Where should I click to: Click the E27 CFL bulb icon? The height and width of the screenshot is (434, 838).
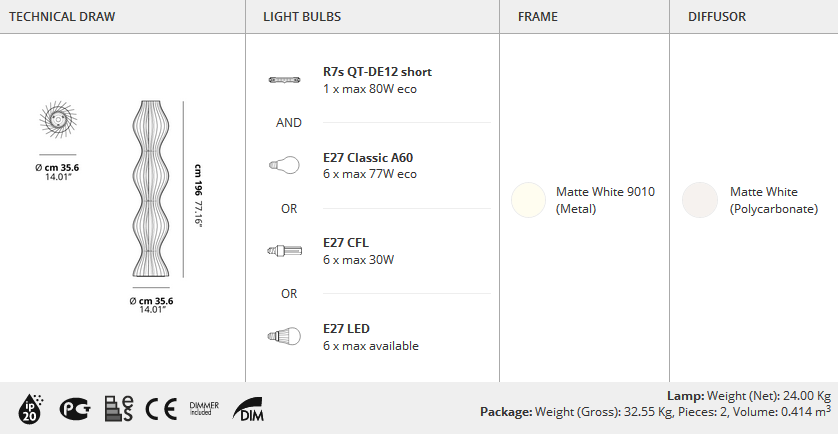(284, 251)
